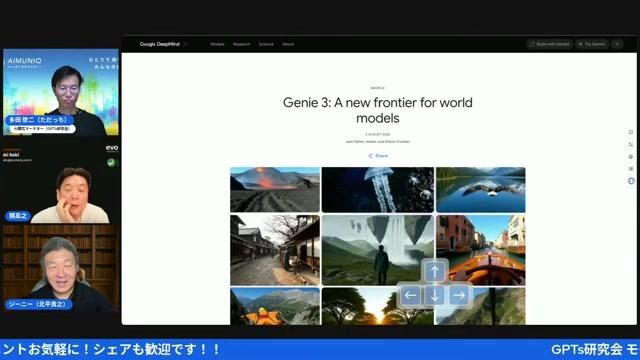Screen dimensions: 640x360
Task: Open the old Japanese street thumbnail
Action: click(275, 250)
